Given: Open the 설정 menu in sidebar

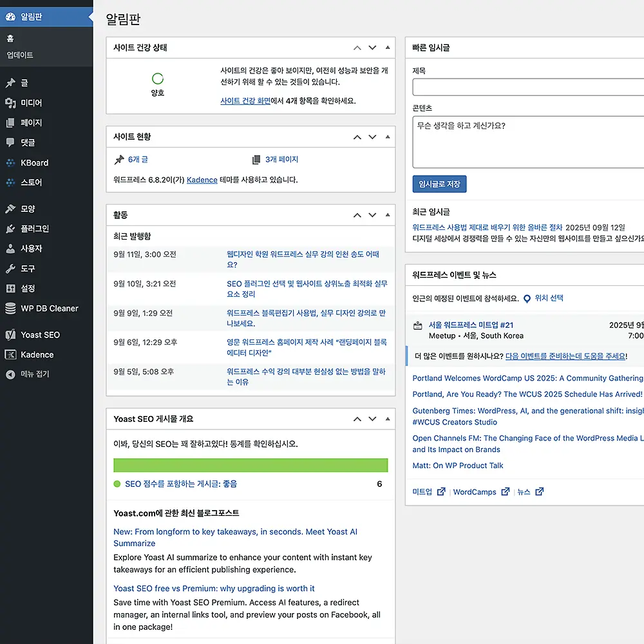Looking at the screenshot, I should [x=28, y=289].
